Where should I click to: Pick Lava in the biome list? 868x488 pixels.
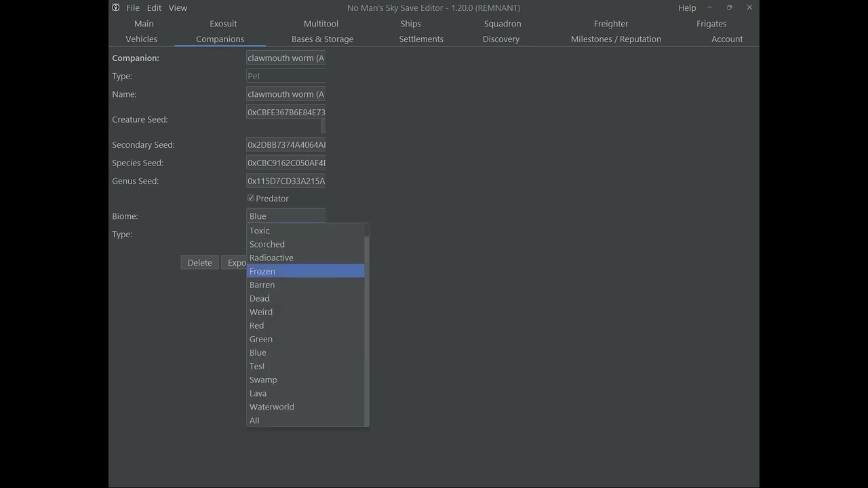tap(306, 393)
